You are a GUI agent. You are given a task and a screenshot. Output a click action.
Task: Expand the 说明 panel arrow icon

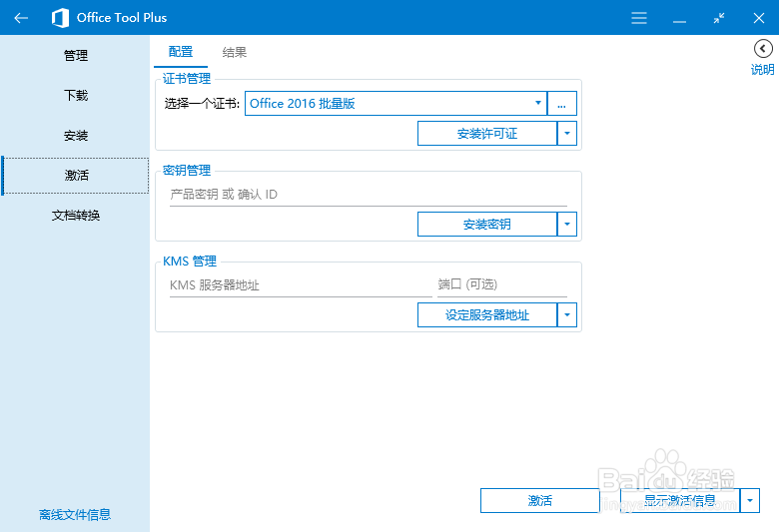click(763, 49)
